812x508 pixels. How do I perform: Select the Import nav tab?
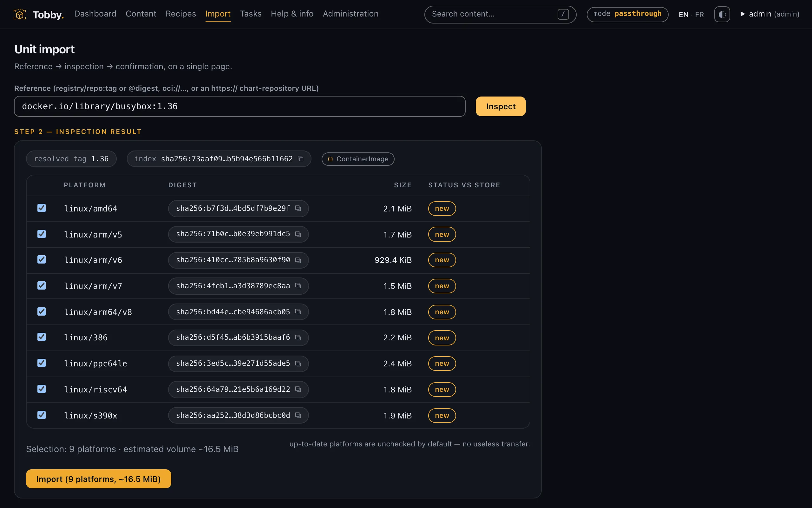pyautogui.click(x=218, y=14)
